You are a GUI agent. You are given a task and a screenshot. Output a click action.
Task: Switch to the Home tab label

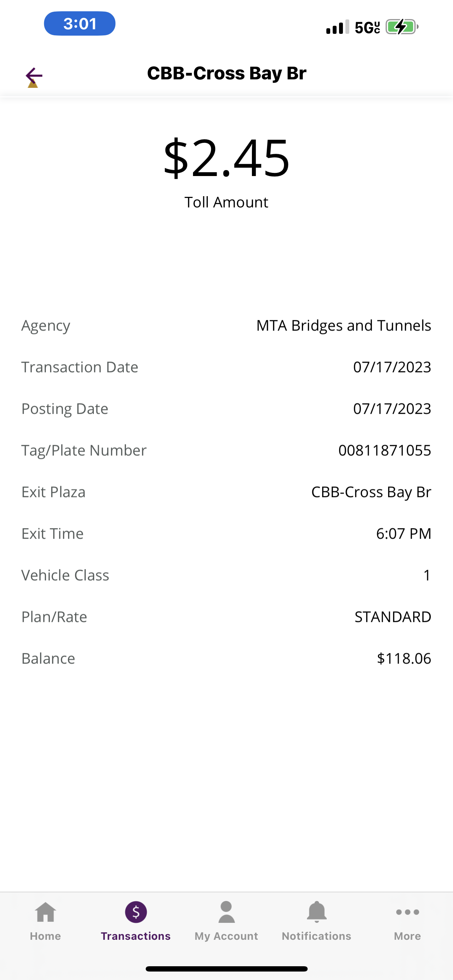(46, 936)
